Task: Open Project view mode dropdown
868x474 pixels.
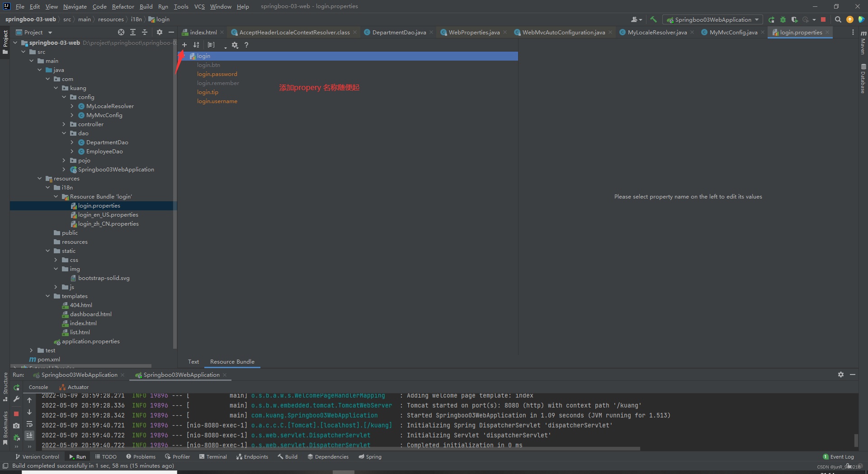Action: click(x=34, y=32)
